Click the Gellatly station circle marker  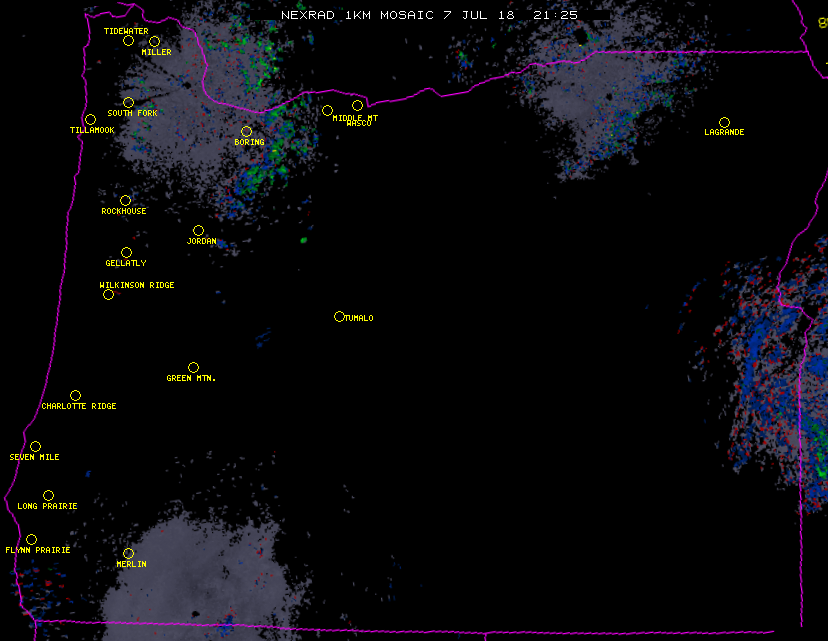point(126,252)
